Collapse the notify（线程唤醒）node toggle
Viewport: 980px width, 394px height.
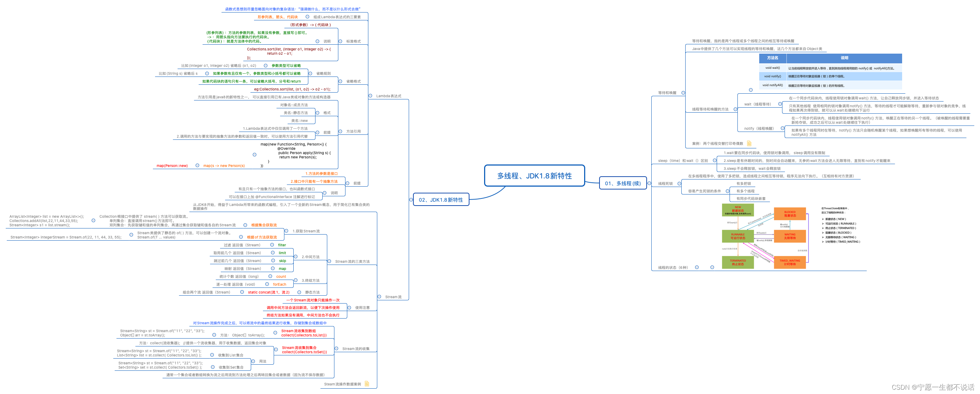click(782, 128)
